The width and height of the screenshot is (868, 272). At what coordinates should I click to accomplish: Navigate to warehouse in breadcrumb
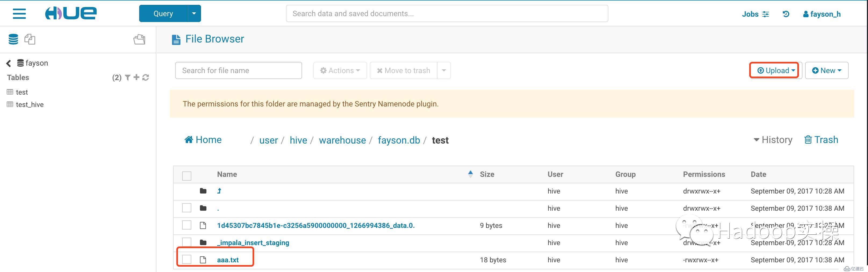point(342,140)
